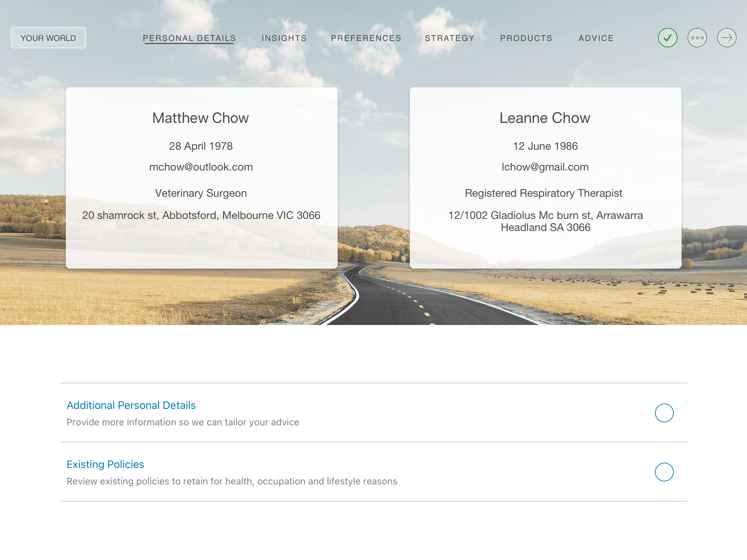This screenshot has width=747, height=560.
Task: Toggle the Additional Personal Details circle
Action: [x=664, y=413]
